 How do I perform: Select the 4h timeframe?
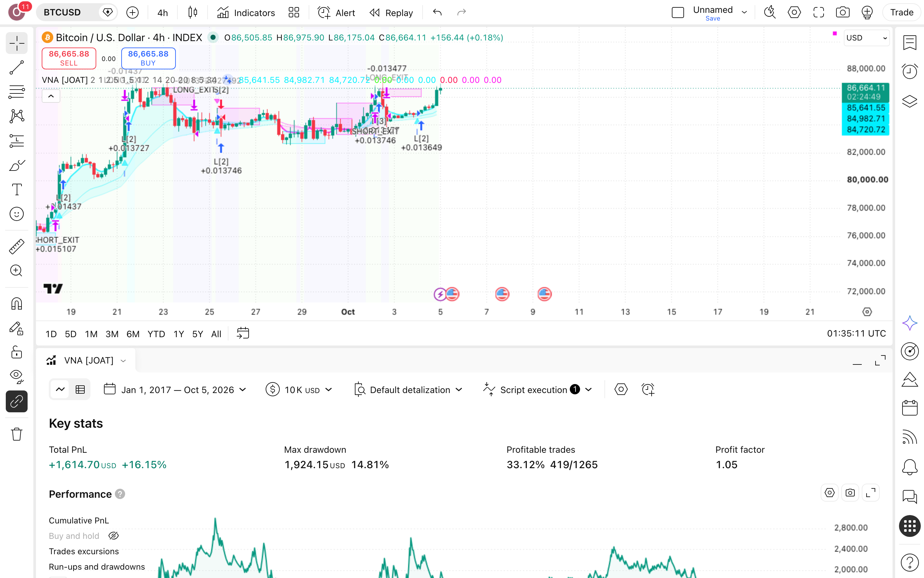point(163,13)
